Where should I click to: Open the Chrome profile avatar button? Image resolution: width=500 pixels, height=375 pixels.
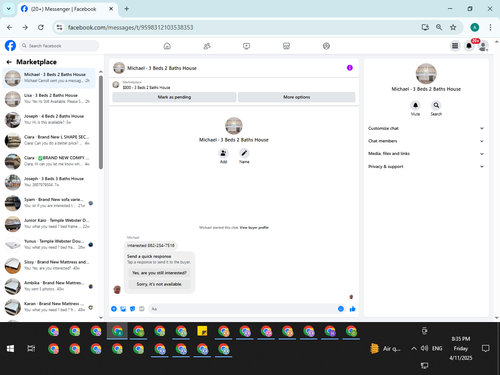pos(475,27)
